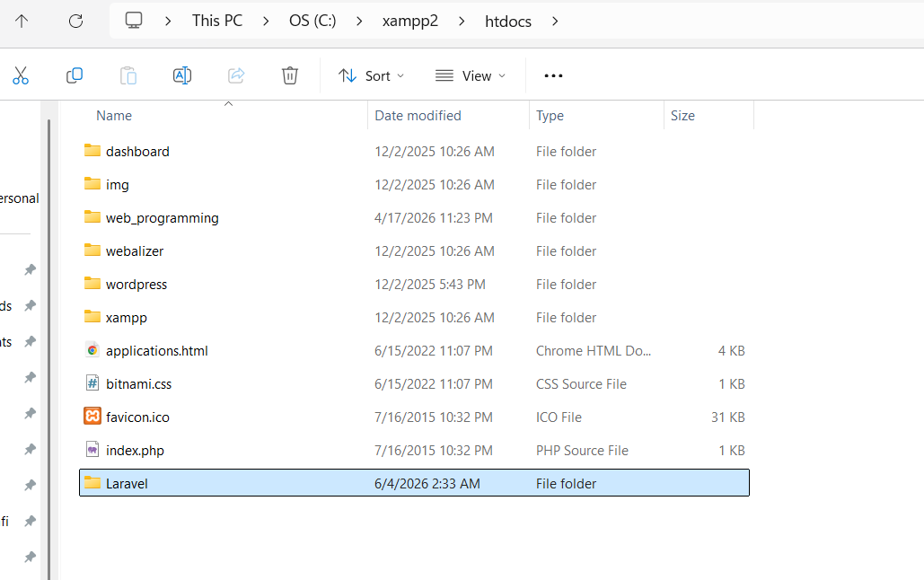Click the web_programming folder icon
Screen dimensions: 924x580
(x=92, y=217)
